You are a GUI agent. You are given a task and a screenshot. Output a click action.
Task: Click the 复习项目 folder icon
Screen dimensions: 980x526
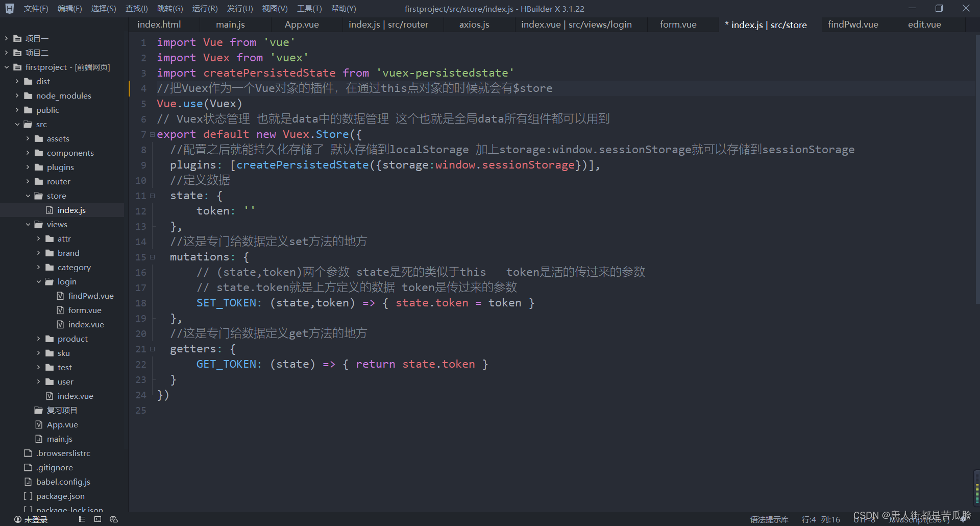(x=39, y=410)
